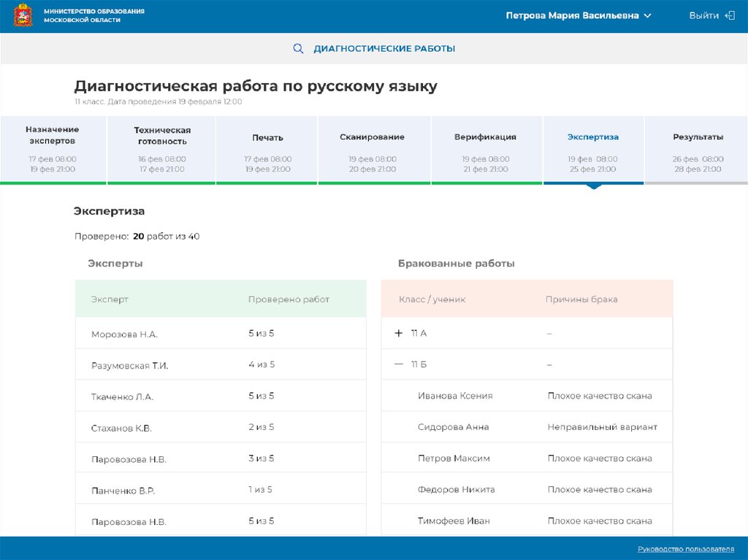Click the logout door icon

(729, 15)
